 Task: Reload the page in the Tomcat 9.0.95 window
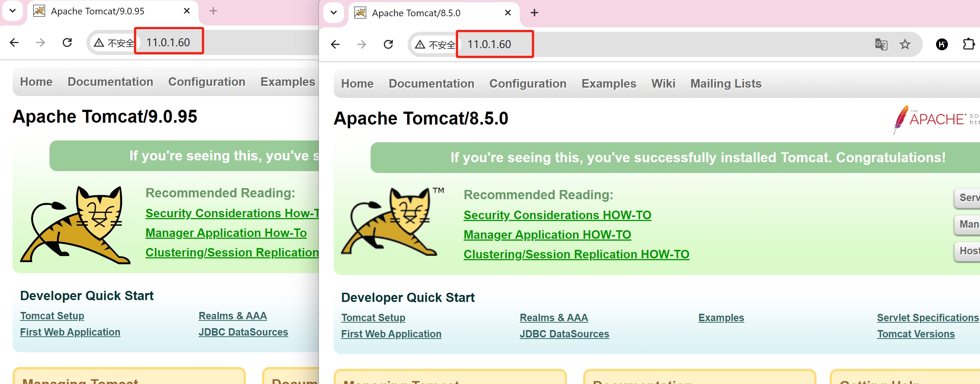(67, 42)
